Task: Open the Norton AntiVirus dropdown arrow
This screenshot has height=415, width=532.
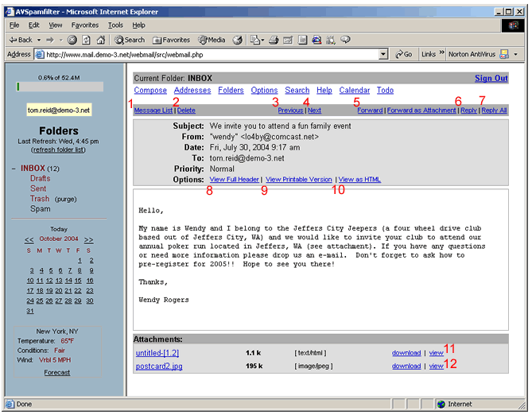Action: click(x=516, y=54)
